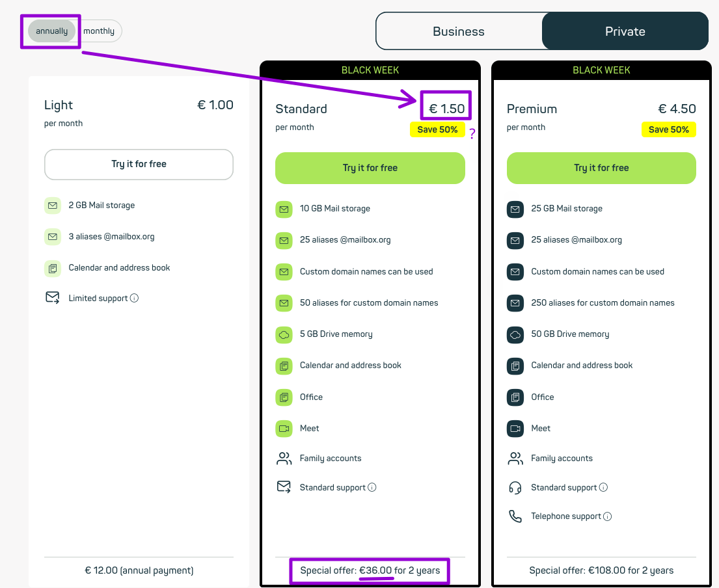
Task: Click the Premium plan headset support icon
Action: click(x=515, y=488)
